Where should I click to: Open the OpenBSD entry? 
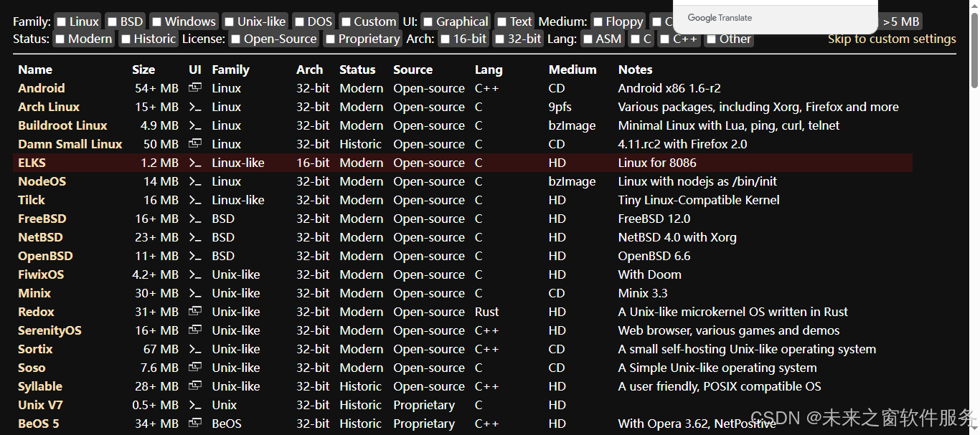click(45, 256)
